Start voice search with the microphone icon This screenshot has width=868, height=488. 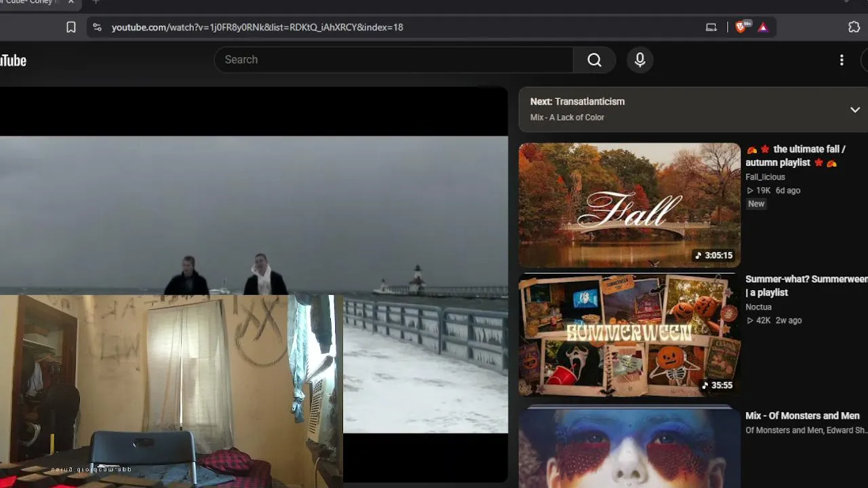[x=639, y=60]
